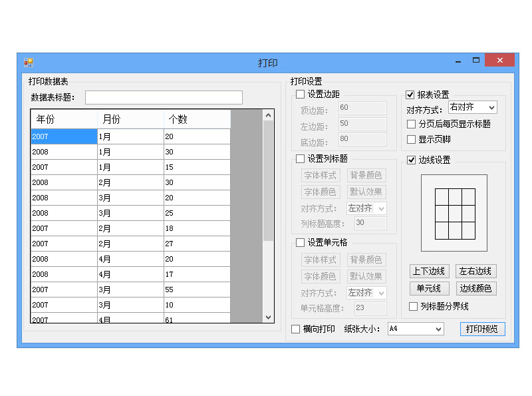
Task: Tick the 列标题分界线 checkbox
Action: click(x=413, y=306)
